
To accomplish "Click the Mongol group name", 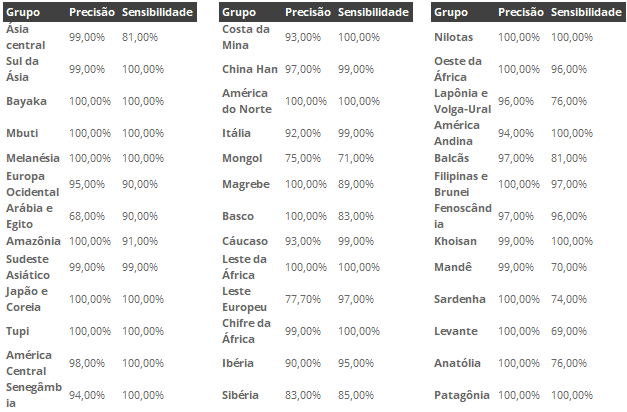I will [242, 158].
